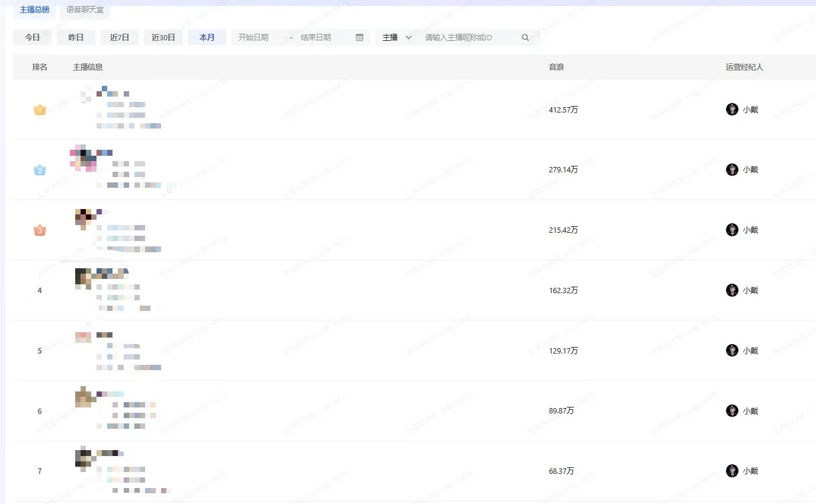The height and width of the screenshot is (504, 816).
Task: Click 小戴's agent avatar in the rank 7 row
Action: [x=732, y=471]
